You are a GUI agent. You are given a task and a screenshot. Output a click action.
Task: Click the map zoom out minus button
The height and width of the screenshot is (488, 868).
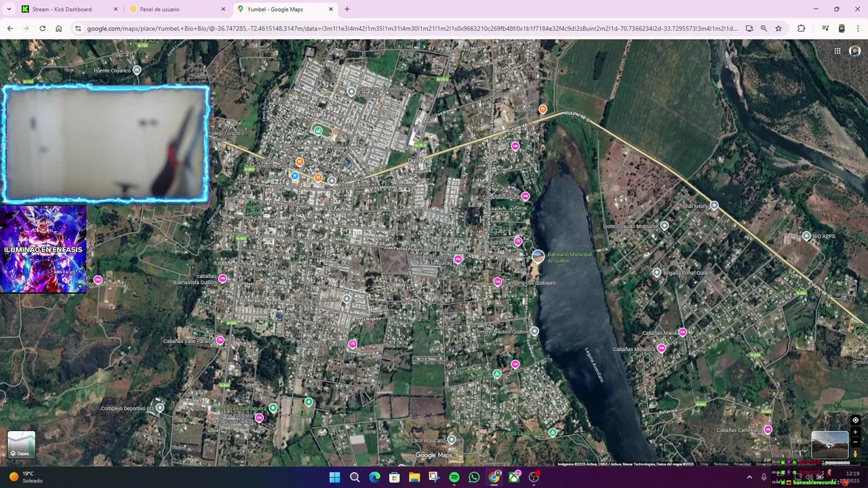tap(855, 442)
